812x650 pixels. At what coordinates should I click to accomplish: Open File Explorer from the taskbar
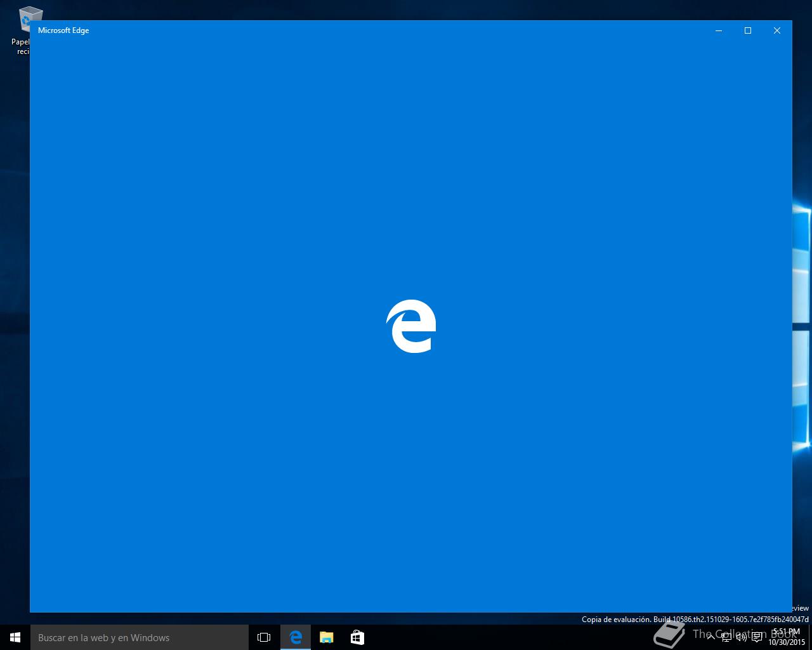pyautogui.click(x=326, y=637)
